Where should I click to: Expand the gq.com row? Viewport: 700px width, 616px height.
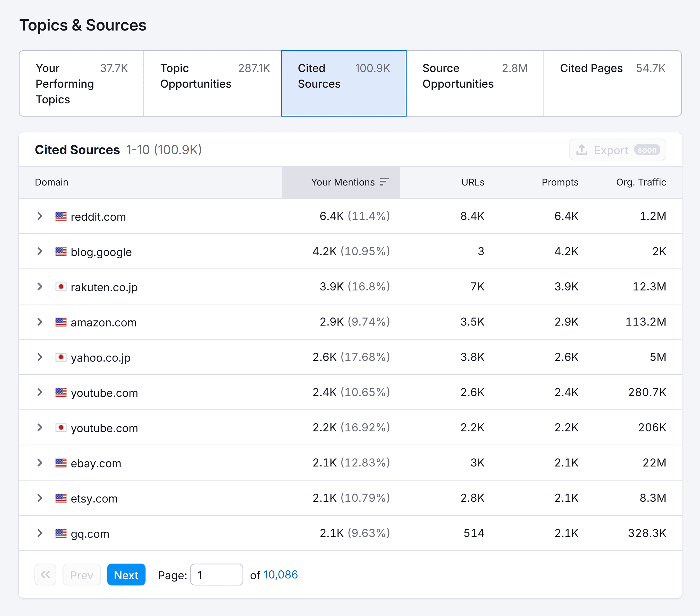point(39,533)
